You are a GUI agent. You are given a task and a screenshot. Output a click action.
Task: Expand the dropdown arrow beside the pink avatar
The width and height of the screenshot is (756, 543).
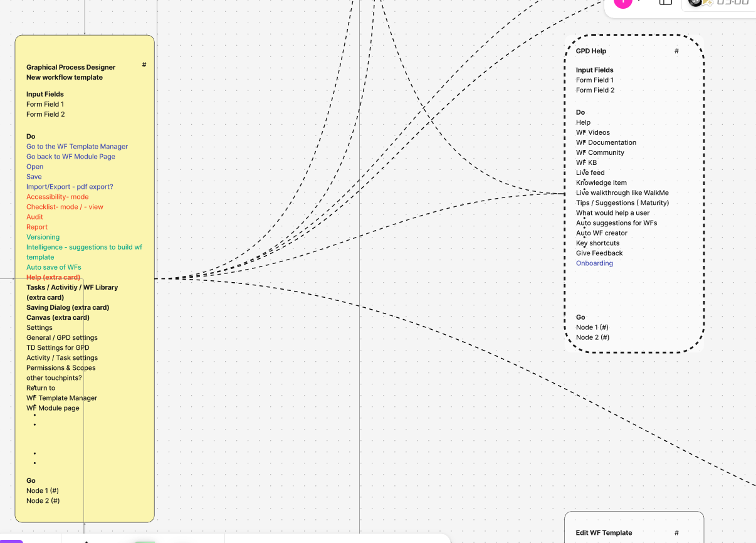click(638, 3)
